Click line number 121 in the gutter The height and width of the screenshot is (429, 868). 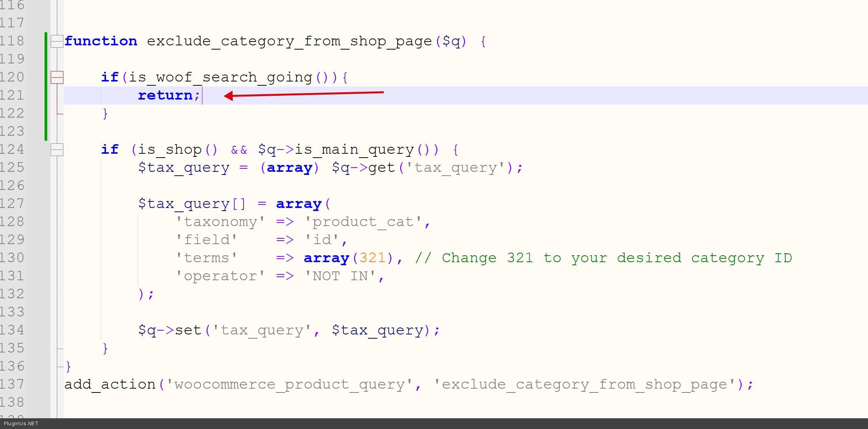pos(12,95)
